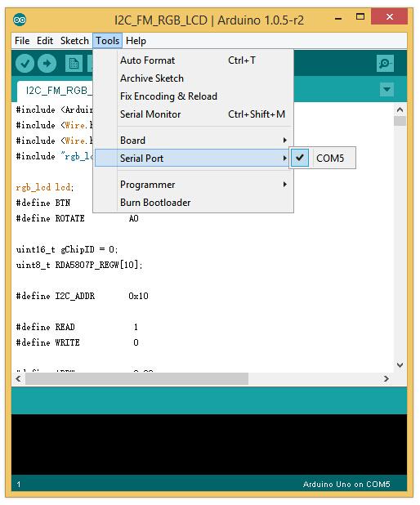This screenshot has width=420, height=505.
Task: Open the Edit menu
Action: [45, 41]
